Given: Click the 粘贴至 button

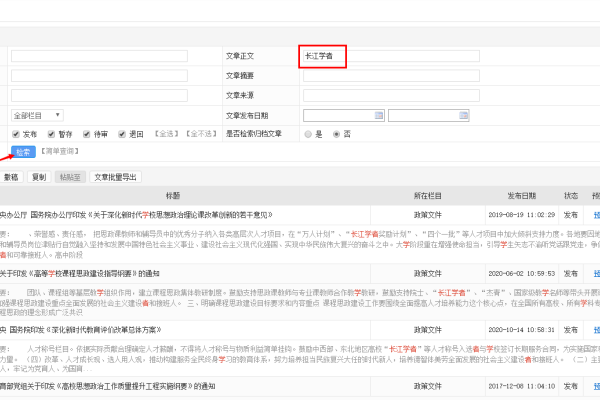Looking at the screenshot, I should pos(70,177).
